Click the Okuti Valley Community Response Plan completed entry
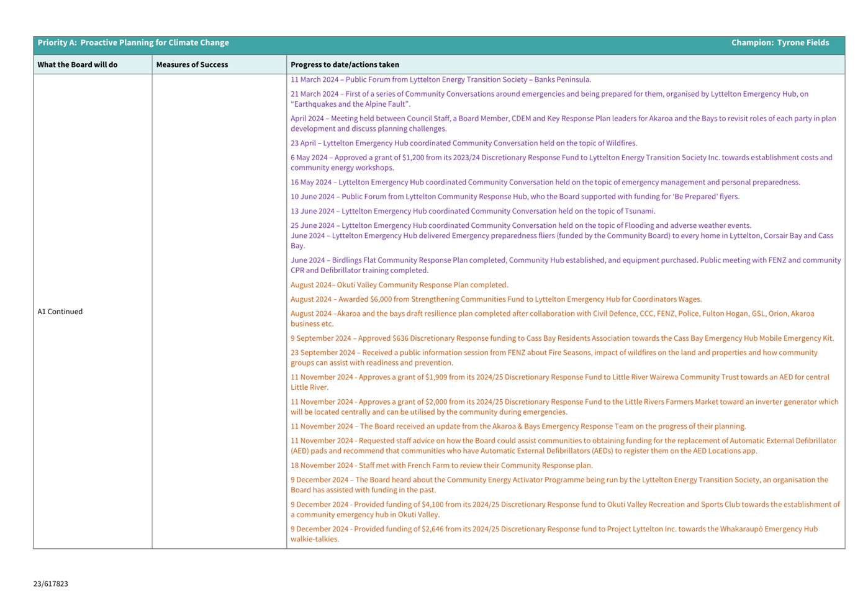Screen dimensions: 868x614 coord(399,285)
